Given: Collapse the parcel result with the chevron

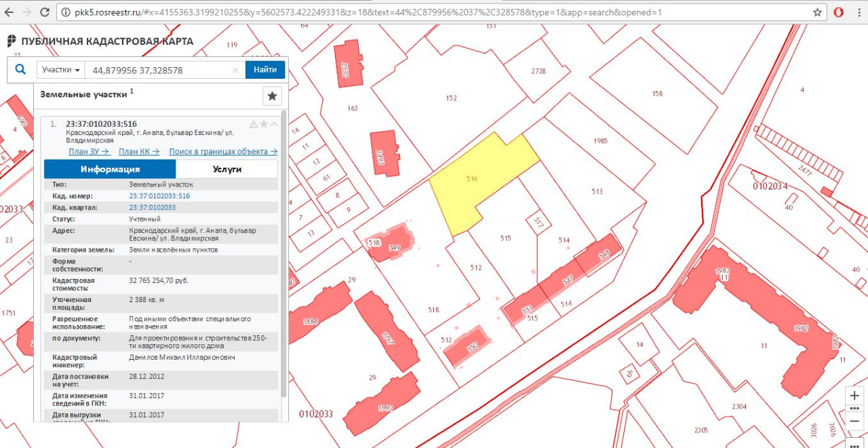Looking at the screenshot, I should (274, 124).
